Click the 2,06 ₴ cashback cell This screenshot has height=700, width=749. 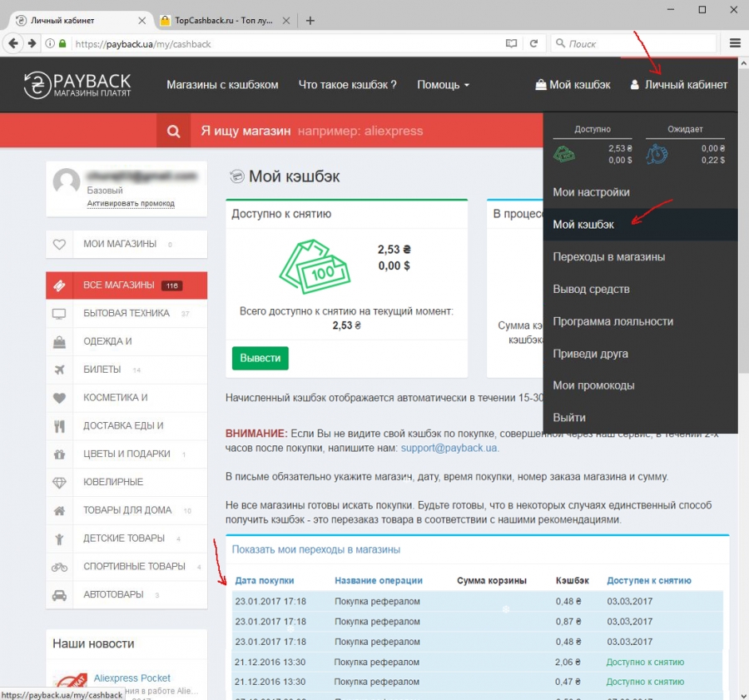click(568, 662)
